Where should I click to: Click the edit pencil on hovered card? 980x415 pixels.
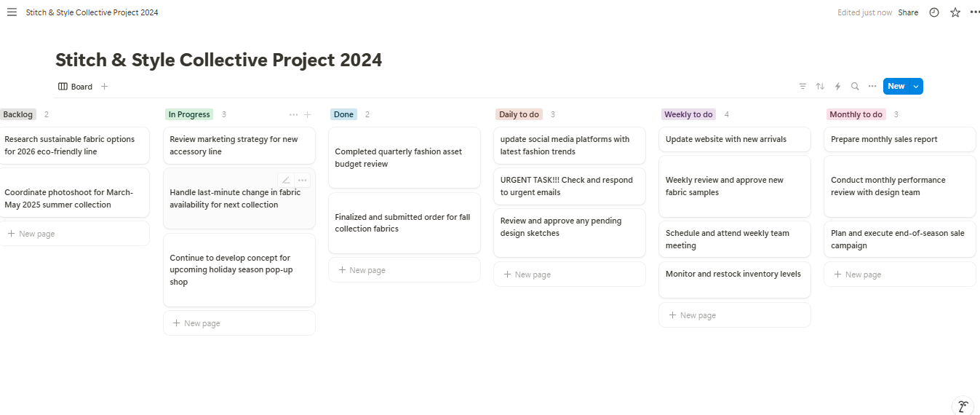click(x=286, y=180)
